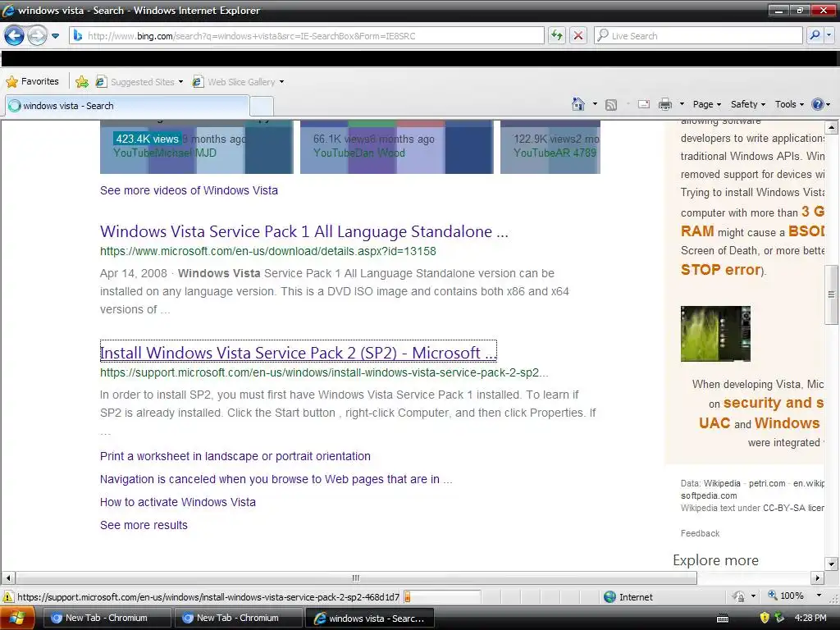The image size is (840, 630).
Task: Open the Tools menu
Action: (789, 104)
